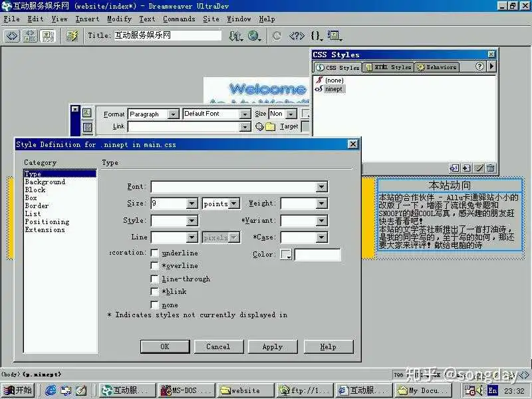Expand the Font dropdown list
Viewport: 532px width, 399px height.
tap(321, 187)
